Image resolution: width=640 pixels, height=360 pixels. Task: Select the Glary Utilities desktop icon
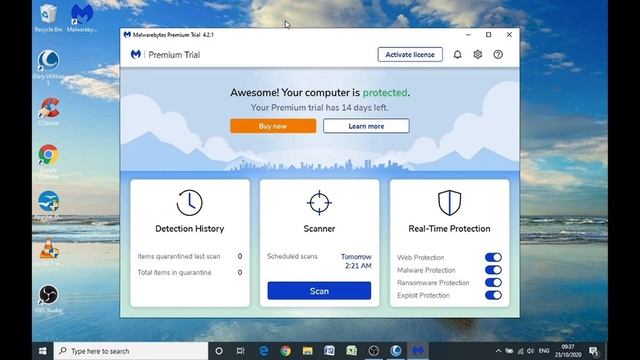click(x=48, y=67)
